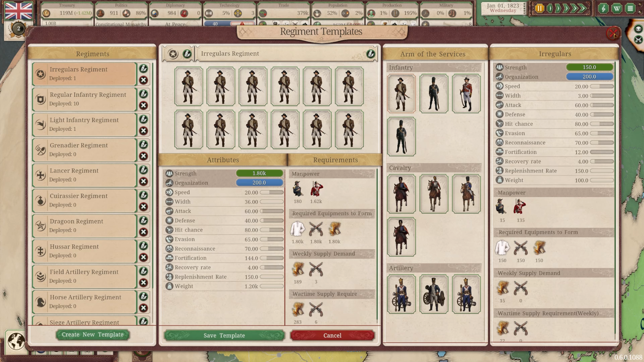Click the music treble clef button
Viewport: 644px width, 362px height.
click(603, 9)
